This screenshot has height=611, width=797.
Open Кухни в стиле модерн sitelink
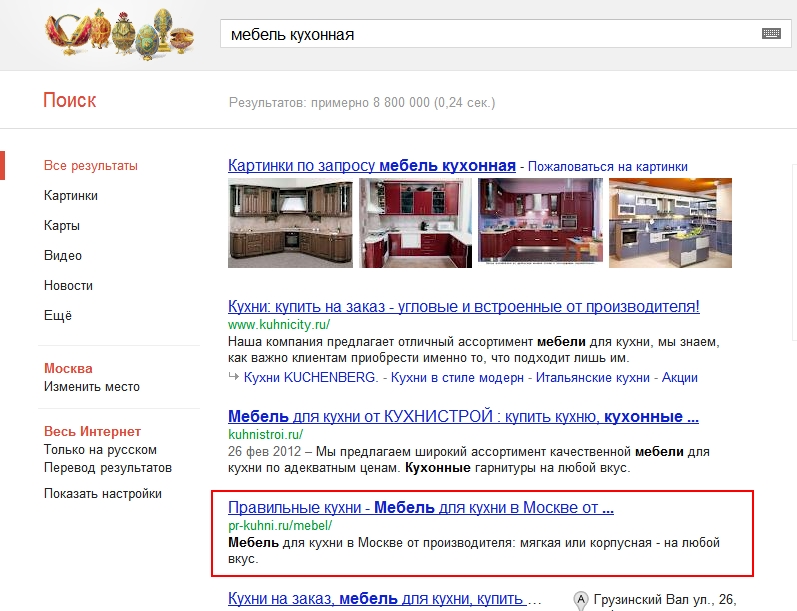pyautogui.click(x=457, y=378)
